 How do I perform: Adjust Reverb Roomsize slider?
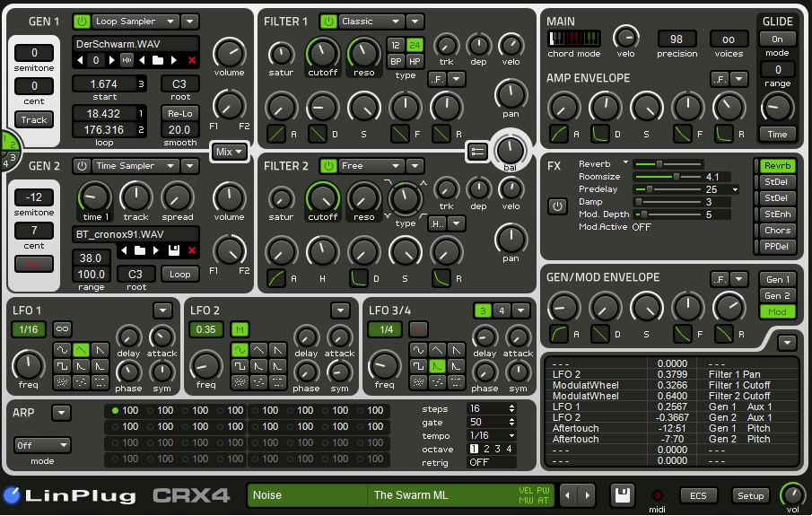click(668, 177)
